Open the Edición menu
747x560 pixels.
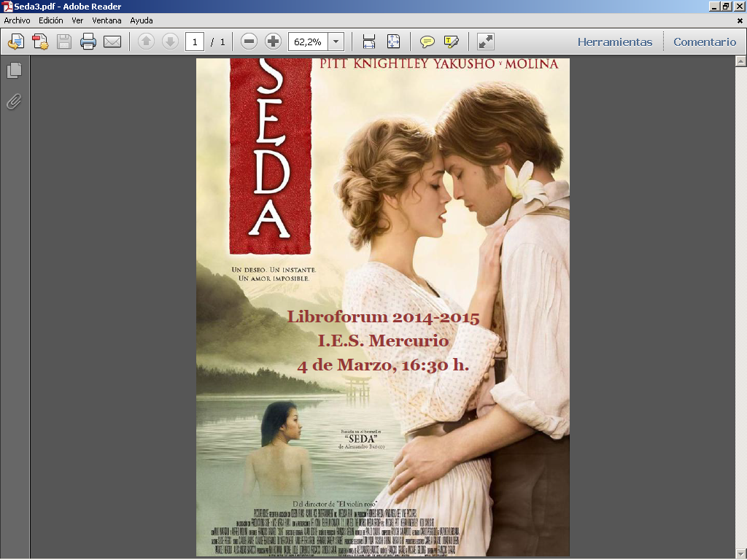[x=51, y=20]
